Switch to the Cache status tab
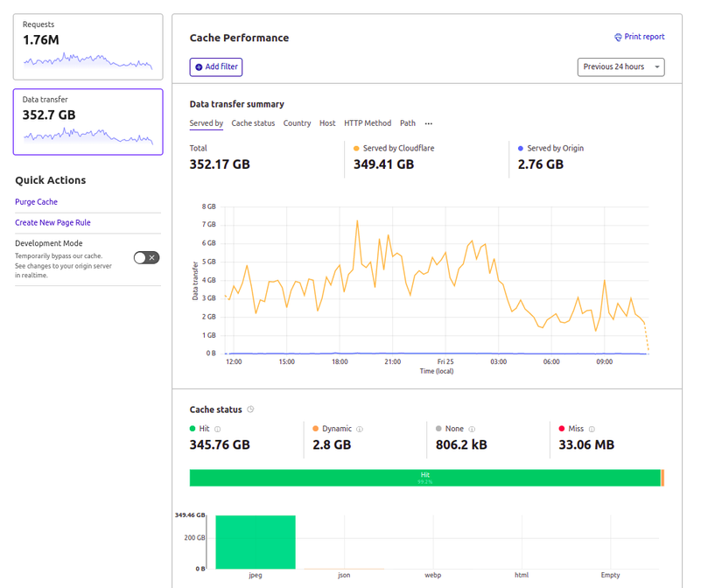The height and width of the screenshot is (588, 722). click(253, 123)
